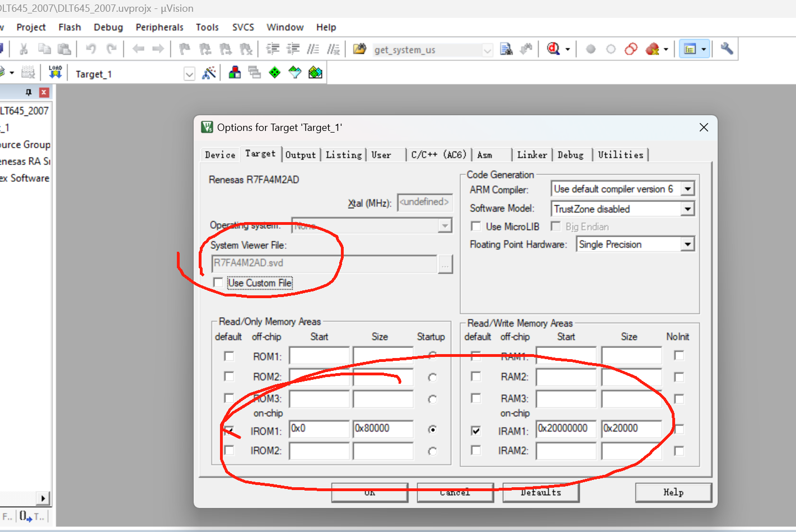Click the Copy icon in the toolbar
The height and width of the screenshot is (532, 796).
click(x=44, y=49)
